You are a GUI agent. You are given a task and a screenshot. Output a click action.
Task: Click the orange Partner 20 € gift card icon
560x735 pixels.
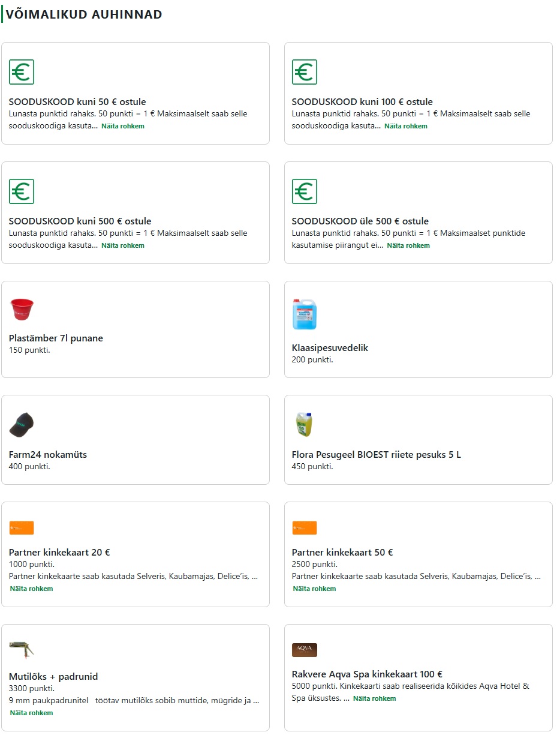[22, 528]
